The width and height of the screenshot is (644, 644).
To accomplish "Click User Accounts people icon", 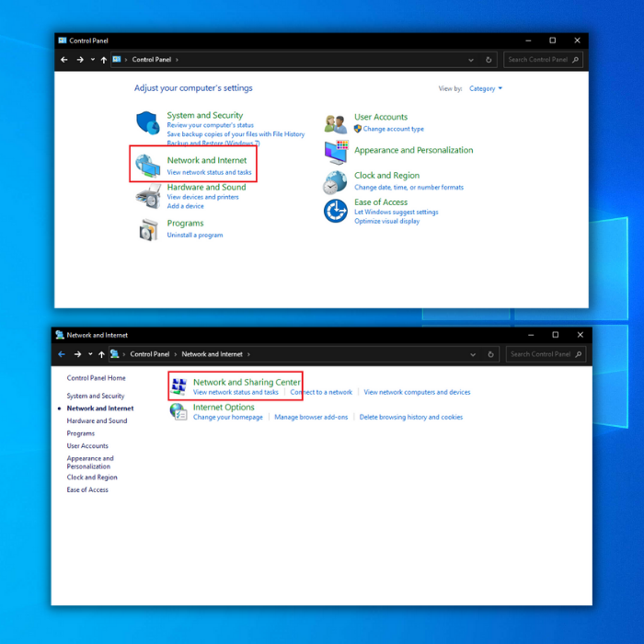I will point(335,124).
